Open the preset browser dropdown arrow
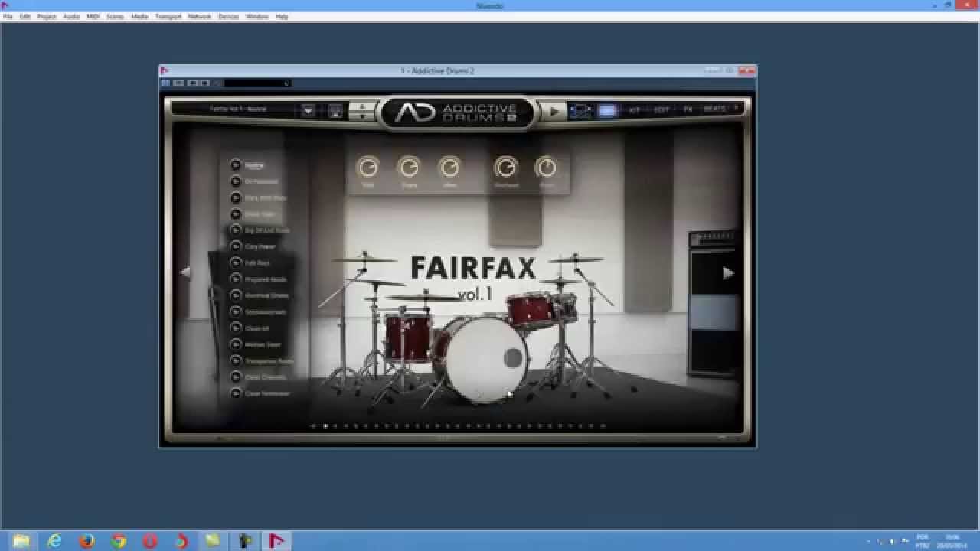 click(x=308, y=110)
